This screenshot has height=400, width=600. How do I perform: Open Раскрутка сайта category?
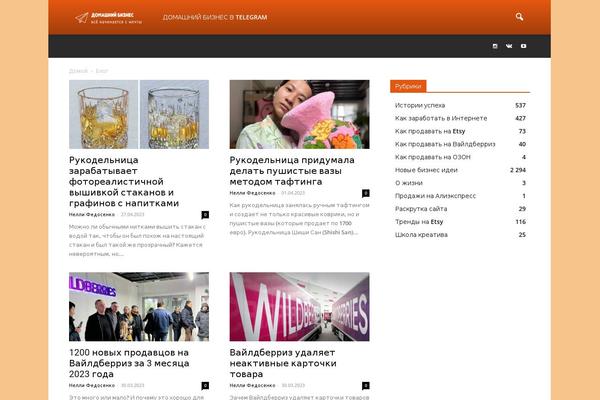tap(421, 209)
